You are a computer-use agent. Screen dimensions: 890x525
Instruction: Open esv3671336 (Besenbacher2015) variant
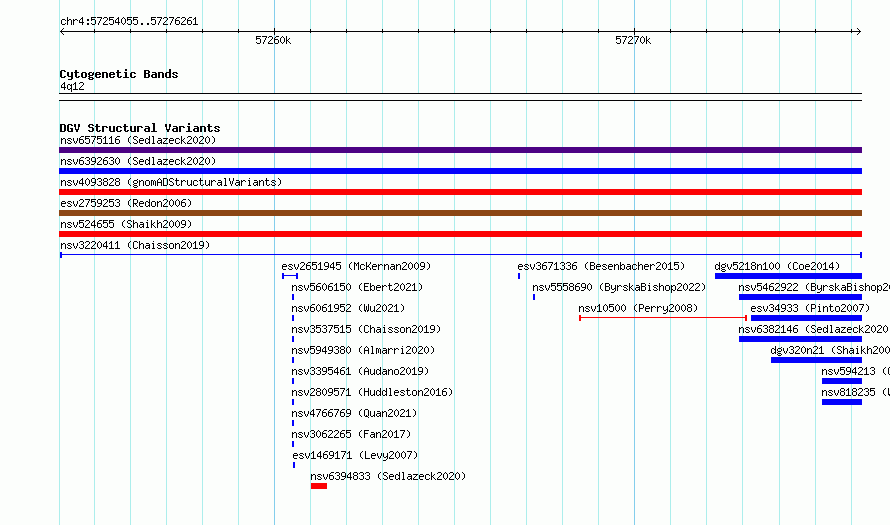tap(601, 266)
